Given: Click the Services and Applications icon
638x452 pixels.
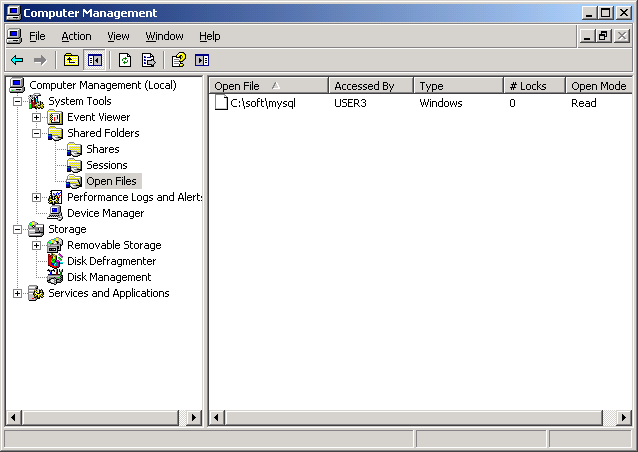Looking at the screenshot, I should 36,293.
